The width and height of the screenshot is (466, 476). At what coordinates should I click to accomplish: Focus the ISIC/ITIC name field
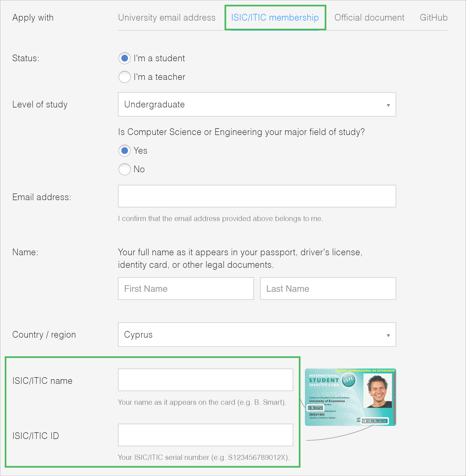tap(205, 380)
